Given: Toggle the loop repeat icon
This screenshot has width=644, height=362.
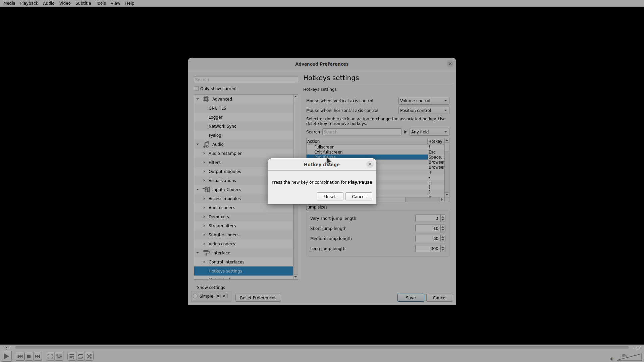Looking at the screenshot, I should coord(80,356).
